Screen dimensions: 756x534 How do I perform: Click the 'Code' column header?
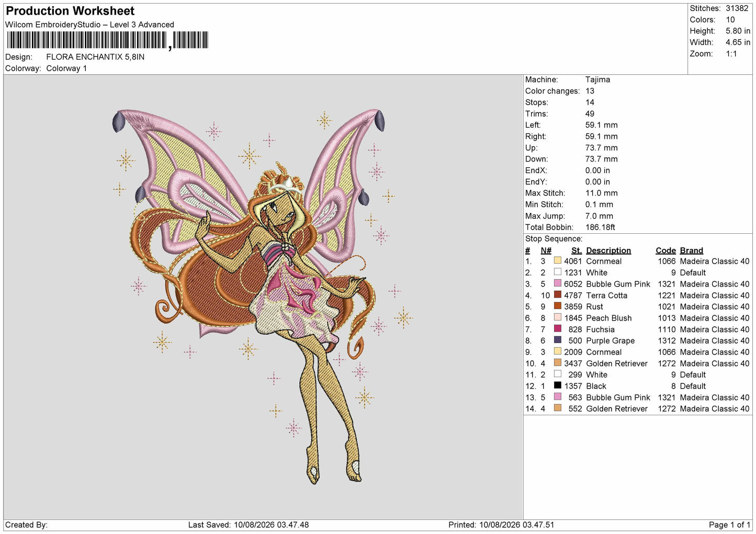[665, 251]
